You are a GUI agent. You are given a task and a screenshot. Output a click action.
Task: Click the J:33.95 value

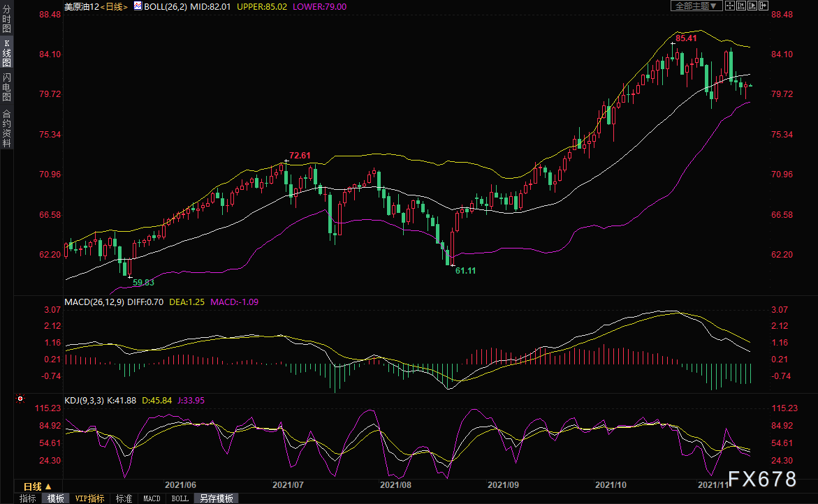click(x=191, y=400)
